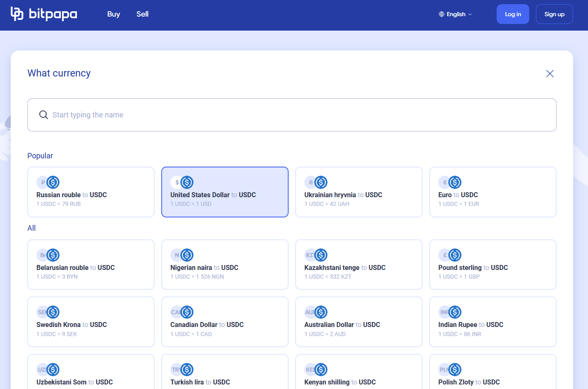Click the rate text 1 USDC = 532 KZT
The image size is (588, 389).
coord(328,277)
